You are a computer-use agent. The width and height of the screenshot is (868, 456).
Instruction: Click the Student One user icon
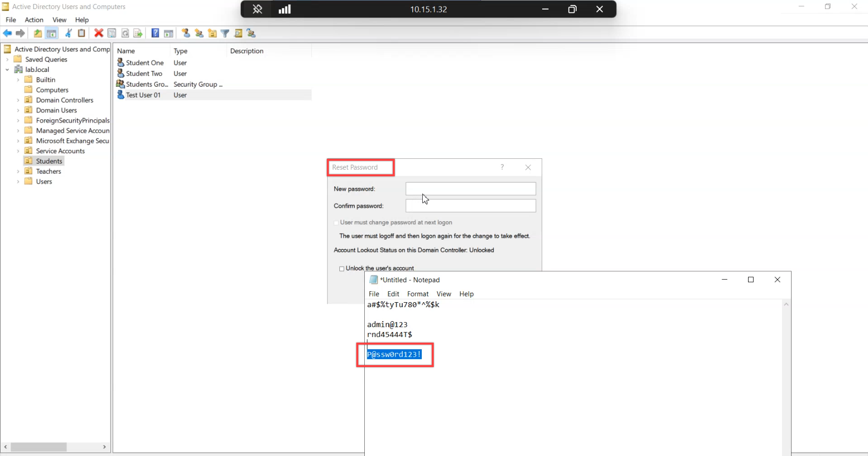coord(120,62)
